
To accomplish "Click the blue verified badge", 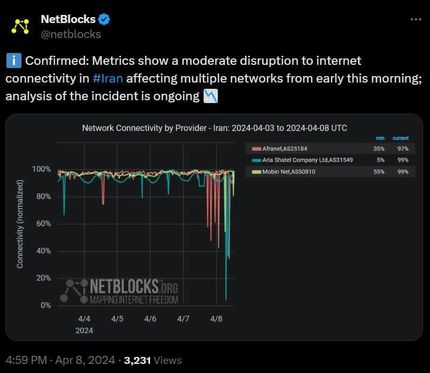I will coord(104,19).
